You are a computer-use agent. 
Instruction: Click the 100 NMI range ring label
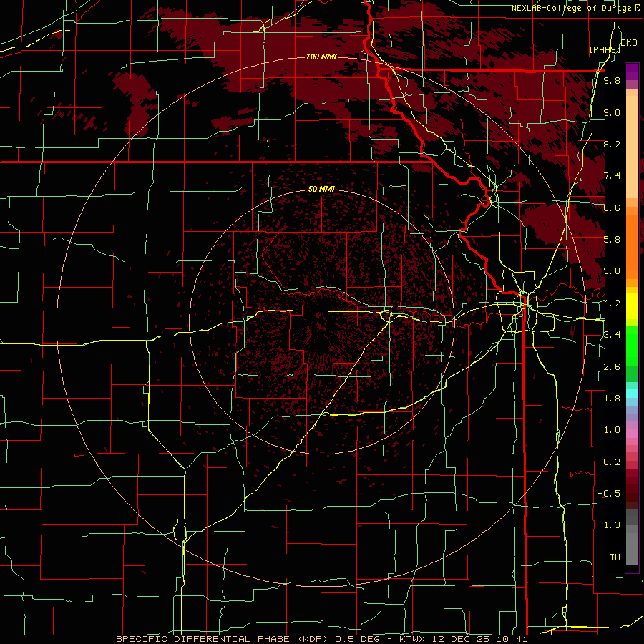321,57
